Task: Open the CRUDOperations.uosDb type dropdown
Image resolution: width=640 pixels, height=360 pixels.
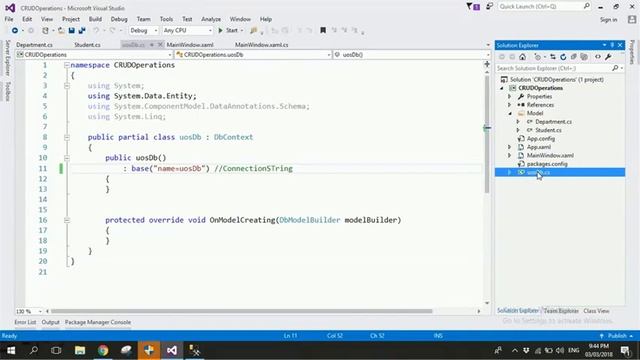Action: tap(253, 55)
